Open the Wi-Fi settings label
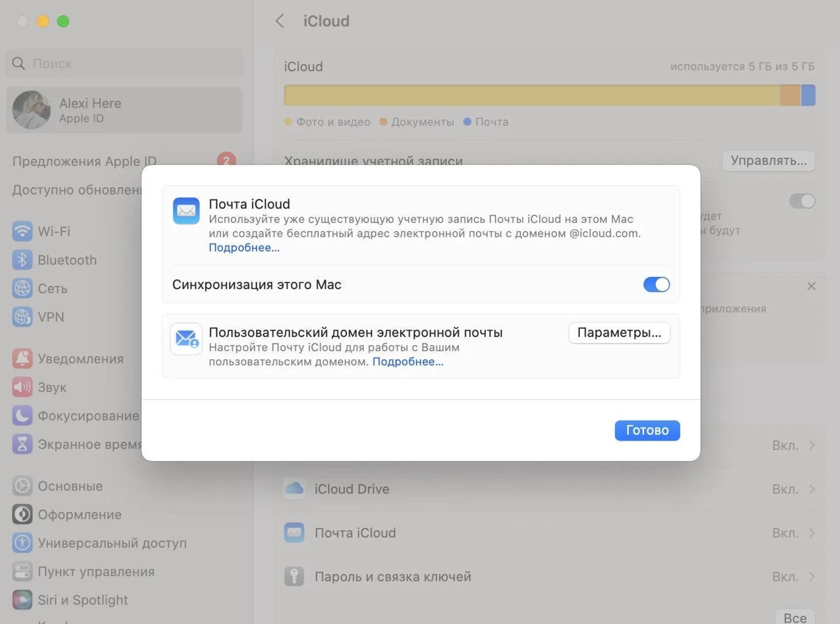Viewport: 840px width, 624px height. click(54, 232)
